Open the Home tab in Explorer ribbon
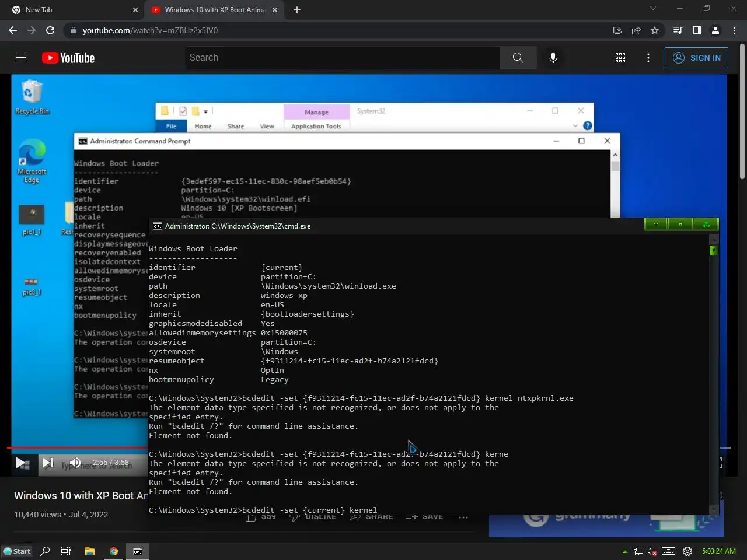 tap(203, 126)
